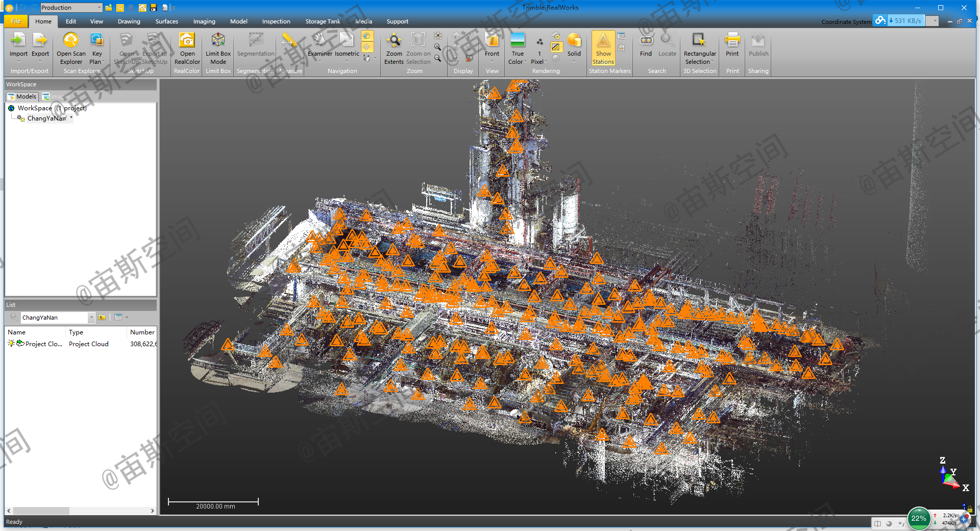Click the Save disk icon in the title bar
This screenshot has width=980, height=531.
[153, 8]
